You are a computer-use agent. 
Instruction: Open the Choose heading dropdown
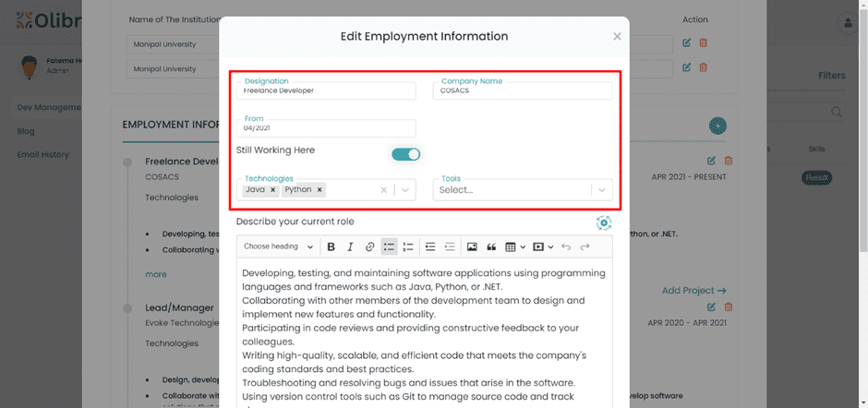click(x=278, y=246)
